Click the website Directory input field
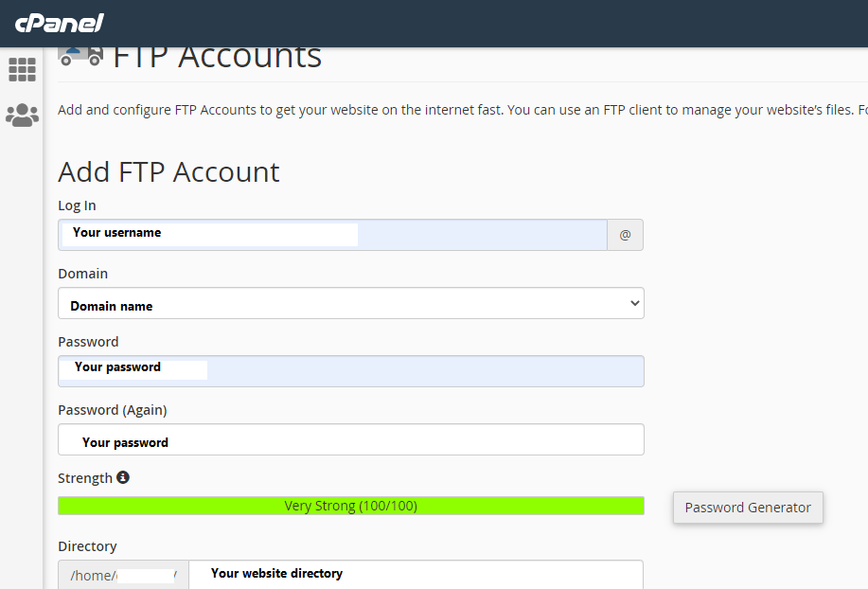 click(416, 574)
